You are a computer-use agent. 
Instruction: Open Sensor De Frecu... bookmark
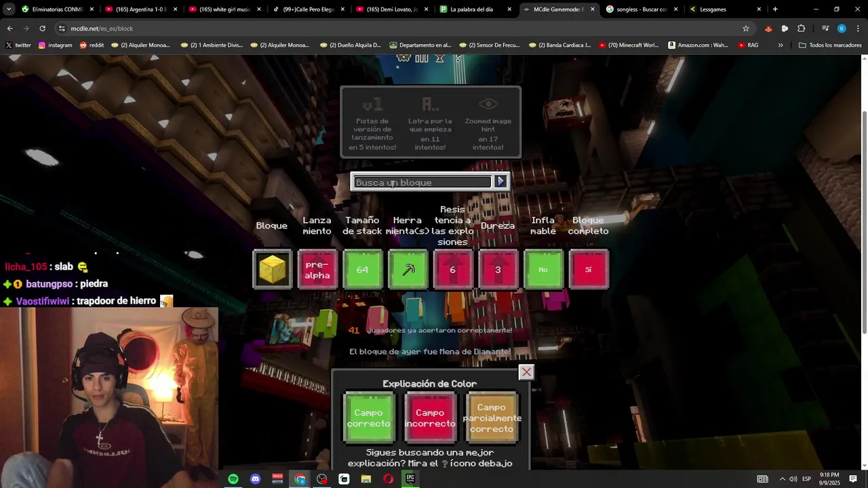pos(489,45)
